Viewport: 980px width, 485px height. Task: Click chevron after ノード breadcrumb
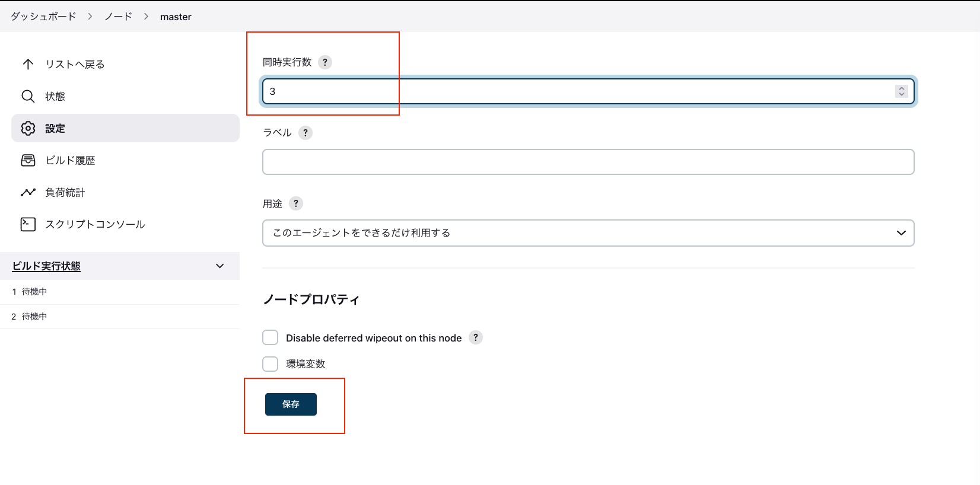(x=146, y=17)
